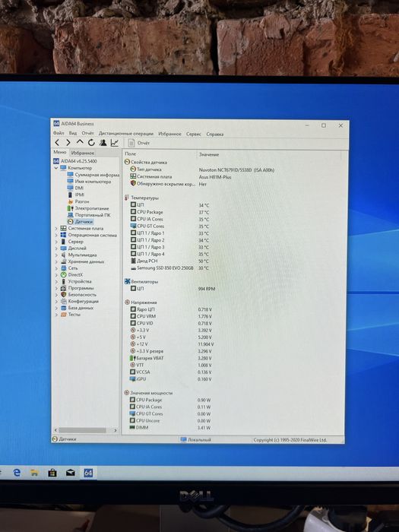The width and height of the screenshot is (399, 532).
Task: Select DMI tree item
Action: click(75, 188)
